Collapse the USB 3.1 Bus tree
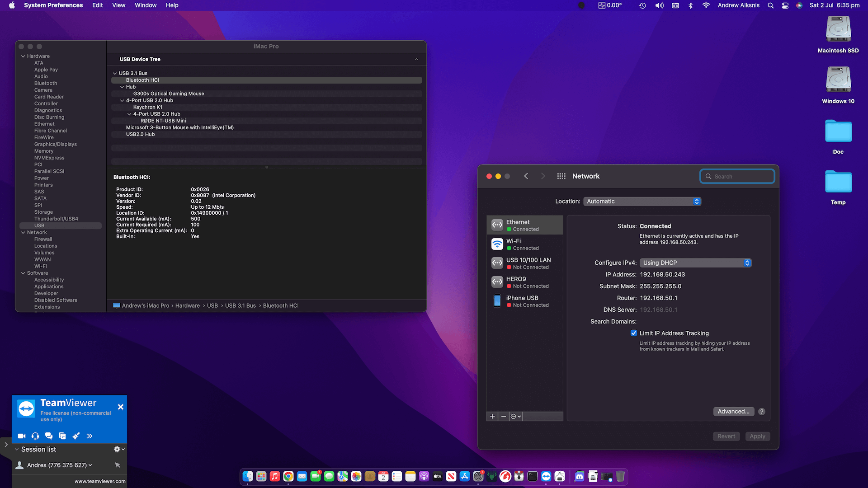Screen dimensions: 868x488 [115, 73]
